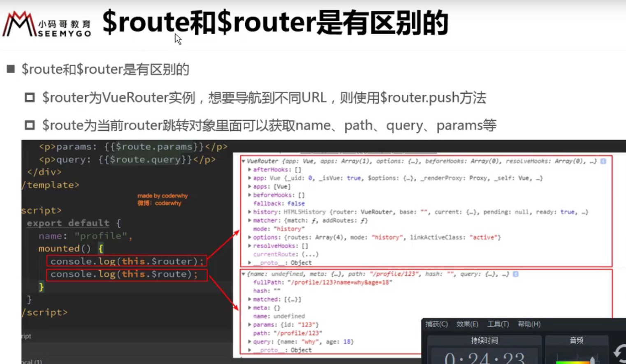626x364 pixels.
Task: Expand the beforeHooks property
Action: (250, 195)
